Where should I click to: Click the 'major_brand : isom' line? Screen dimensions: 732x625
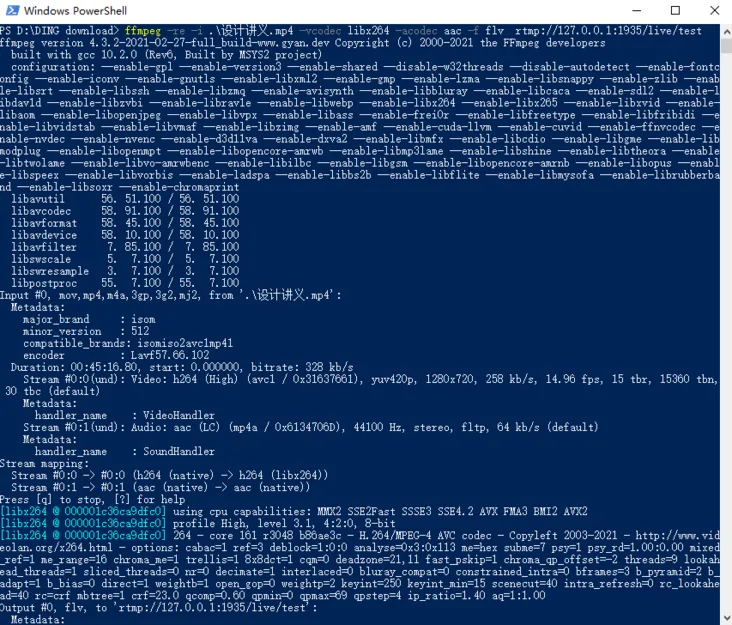[x=89, y=319]
